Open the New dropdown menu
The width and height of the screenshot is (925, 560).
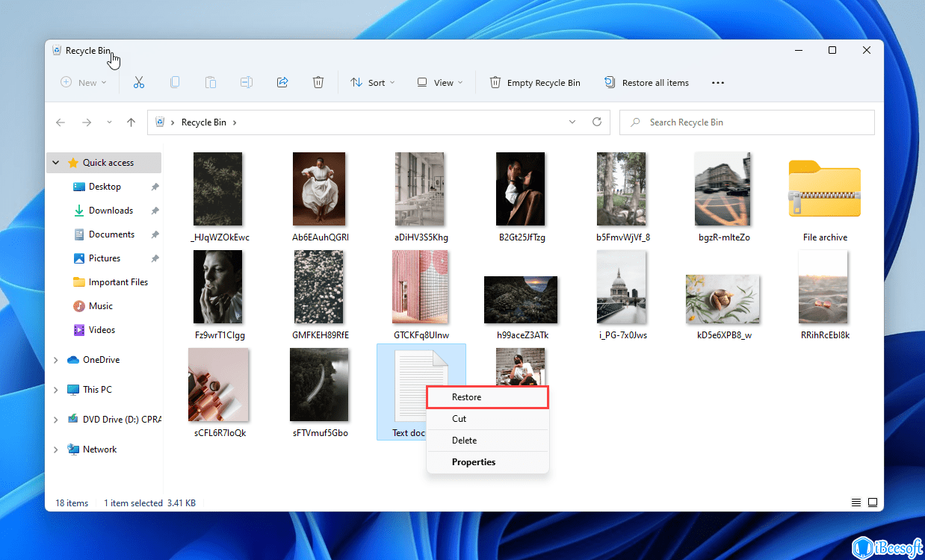pyautogui.click(x=84, y=83)
